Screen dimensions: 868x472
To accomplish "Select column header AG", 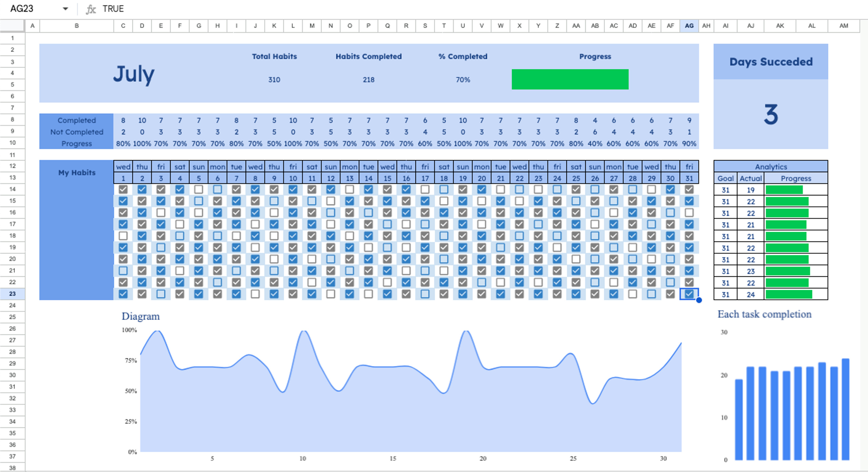I will [689, 25].
